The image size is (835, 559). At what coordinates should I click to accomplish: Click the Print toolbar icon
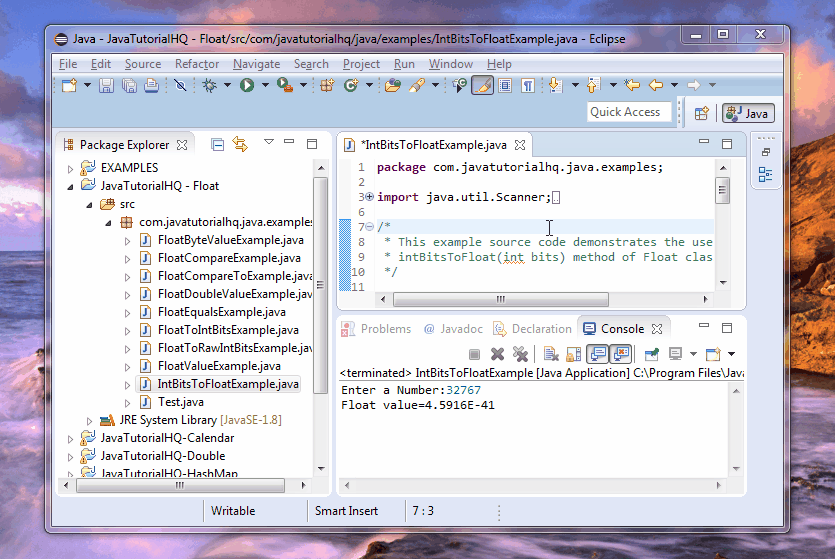[x=152, y=85]
